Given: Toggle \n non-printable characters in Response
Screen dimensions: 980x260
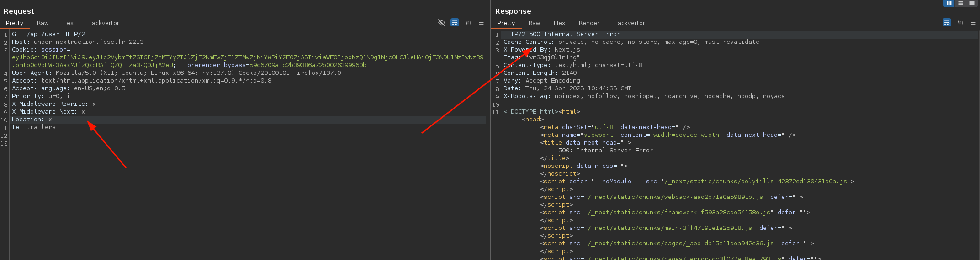Looking at the screenshot, I should [x=960, y=22].
